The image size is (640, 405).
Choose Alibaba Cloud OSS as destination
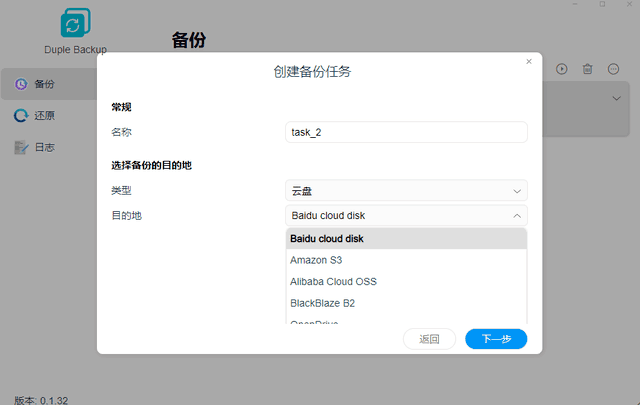point(406,282)
